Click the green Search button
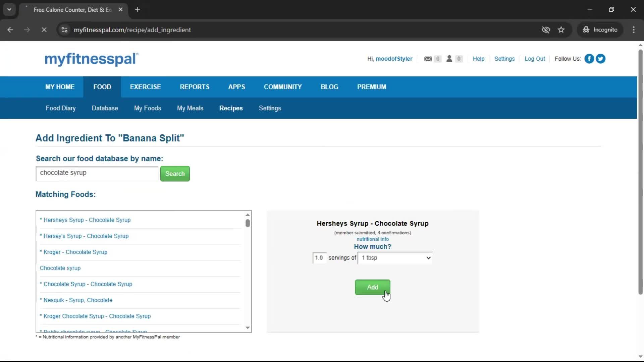 [x=175, y=174]
